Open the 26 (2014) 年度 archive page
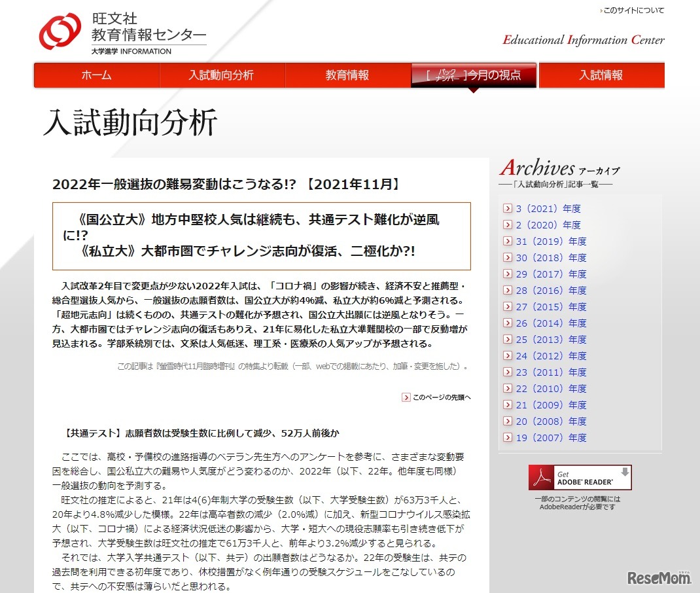700x593 pixels. [x=551, y=323]
